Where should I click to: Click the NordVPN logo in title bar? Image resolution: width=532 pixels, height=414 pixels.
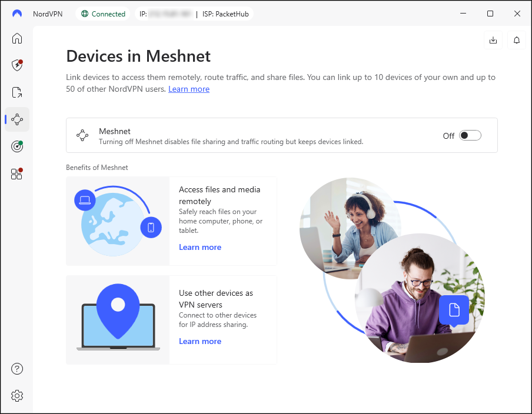pyautogui.click(x=17, y=14)
